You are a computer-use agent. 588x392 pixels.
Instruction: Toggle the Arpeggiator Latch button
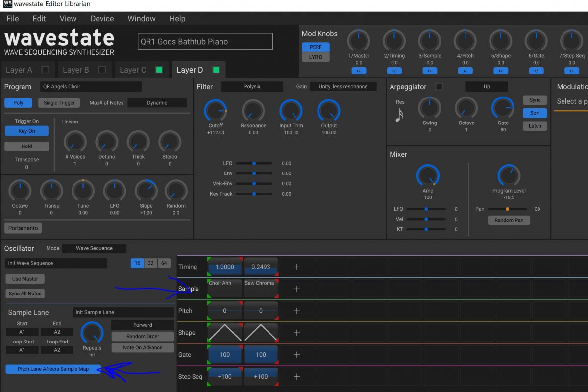[x=535, y=126]
